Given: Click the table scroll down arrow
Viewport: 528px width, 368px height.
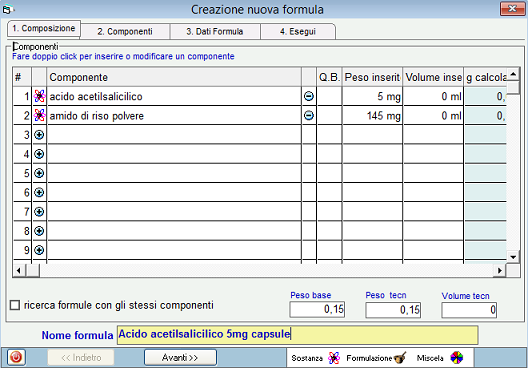Looking at the screenshot, I should pyautogui.click(x=513, y=257).
